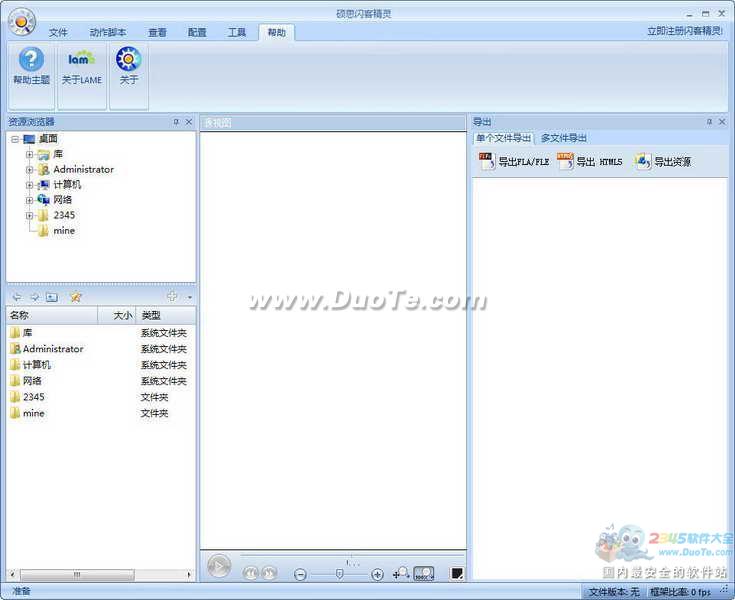Sort by 名称 column header
Viewport: 735px width, 600px height.
[x=52, y=315]
